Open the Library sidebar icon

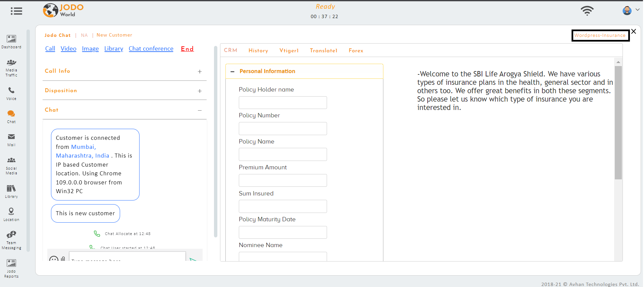(11, 191)
